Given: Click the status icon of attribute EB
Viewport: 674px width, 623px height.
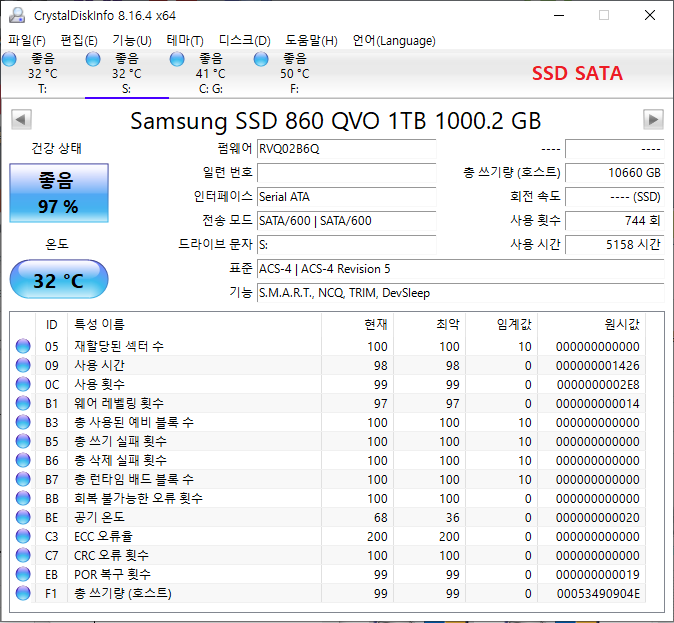Looking at the screenshot, I should 23,574.
